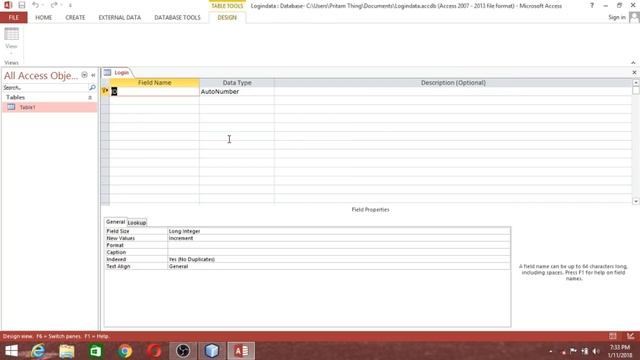The width and height of the screenshot is (640, 360).
Task: Collapse the ribbon with the up chevron
Action: (633, 62)
